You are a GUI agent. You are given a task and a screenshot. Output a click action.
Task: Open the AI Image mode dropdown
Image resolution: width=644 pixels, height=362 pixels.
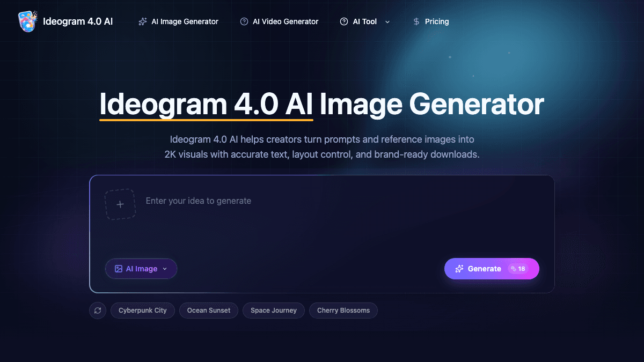141,269
